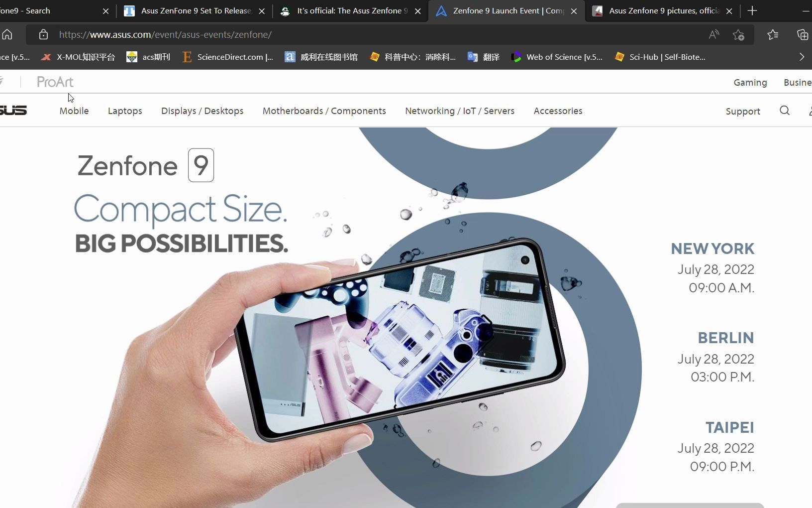This screenshot has height=508, width=812.
Task: Close the 'Asus ZenFone 9 Set To Release' tab
Action: pos(262,11)
